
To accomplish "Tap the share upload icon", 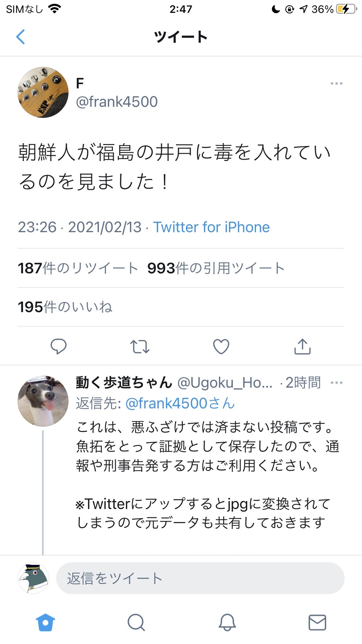I will tap(302, 347).
